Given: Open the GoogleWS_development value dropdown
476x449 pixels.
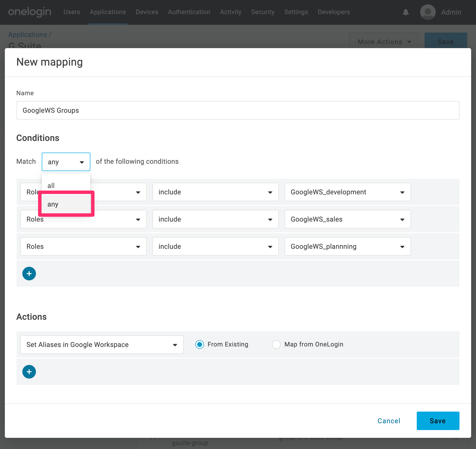Looking at the screenshot, I should click(x=348, y=192).
